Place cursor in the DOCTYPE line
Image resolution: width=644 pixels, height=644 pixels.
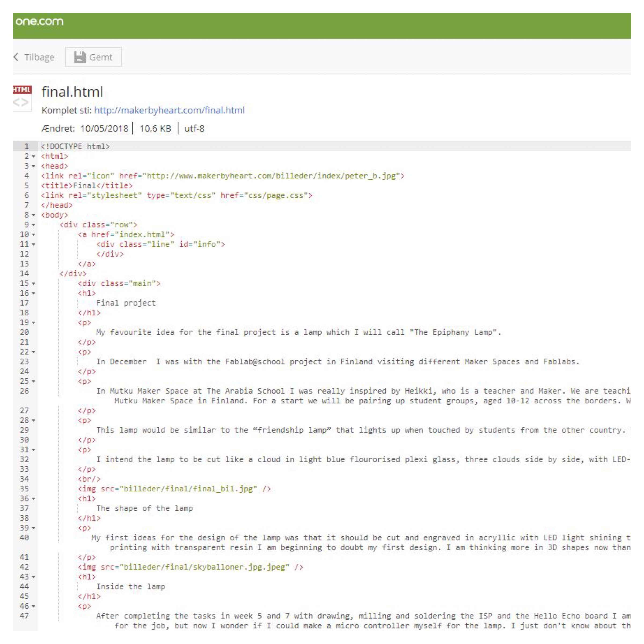pyautogui.click(x=75, y=147)
